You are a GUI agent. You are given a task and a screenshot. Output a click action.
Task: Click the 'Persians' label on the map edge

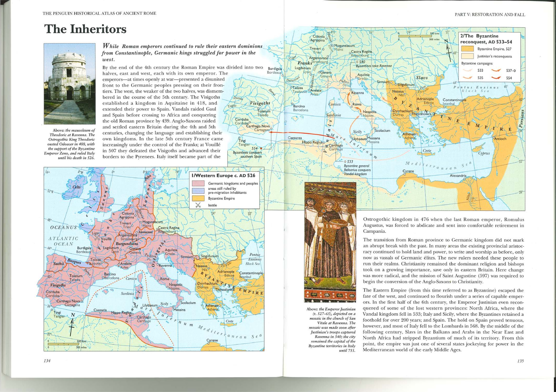[521, 119]
